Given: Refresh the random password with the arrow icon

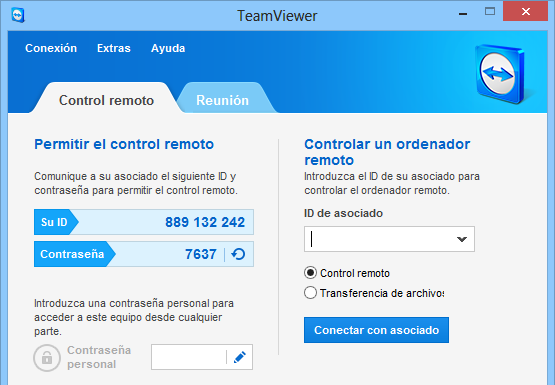Looking at the screenshot, I should point(238,254).
